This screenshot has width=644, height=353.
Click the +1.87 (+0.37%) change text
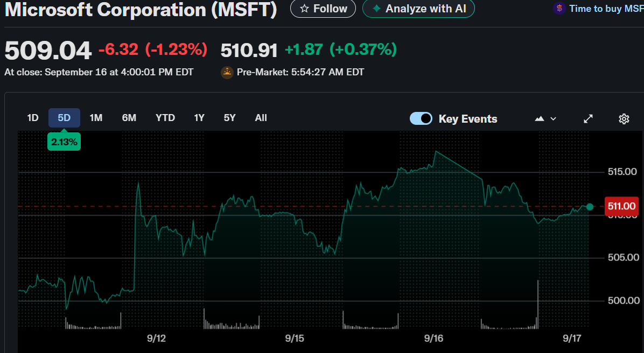click(x=341, y=50)
